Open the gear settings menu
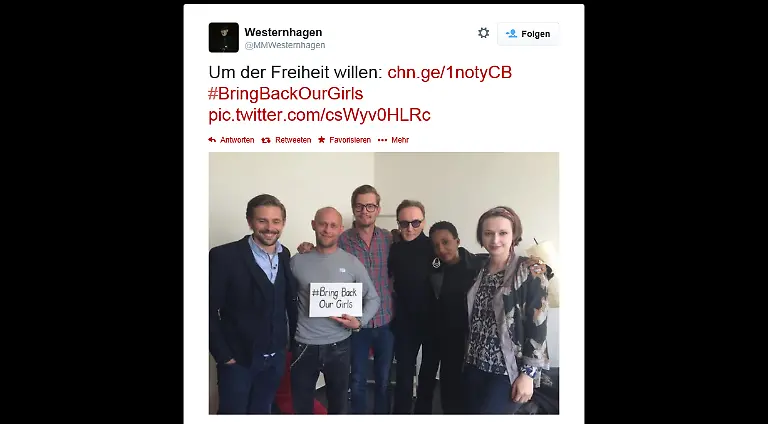 coord(483,33)
